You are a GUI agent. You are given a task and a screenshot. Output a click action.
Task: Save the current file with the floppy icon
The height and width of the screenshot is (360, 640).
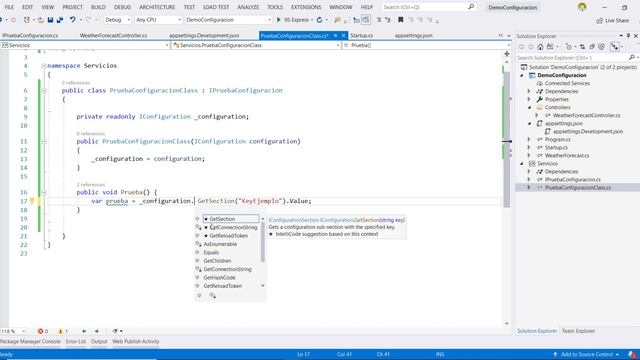click(50, 20)
